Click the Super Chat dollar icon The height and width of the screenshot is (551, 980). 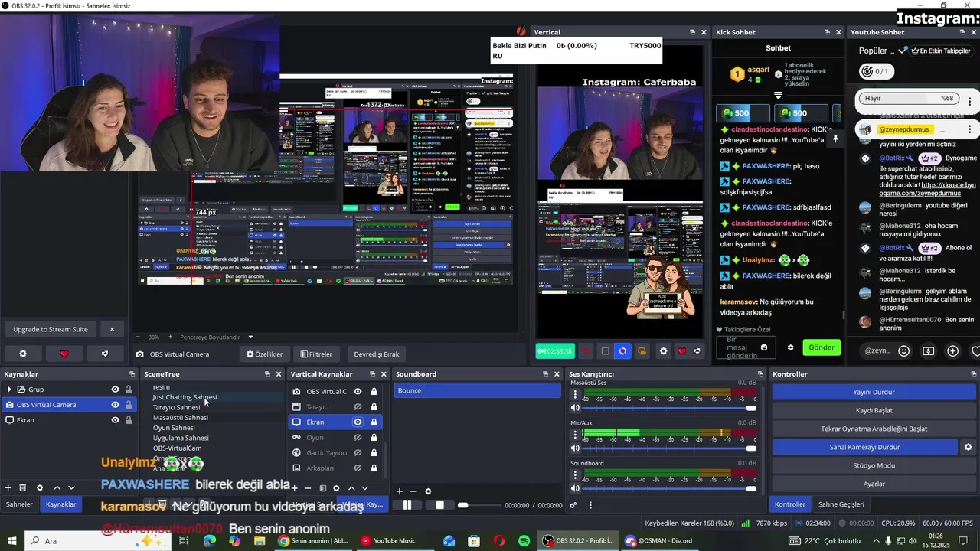tap(929, 350)
